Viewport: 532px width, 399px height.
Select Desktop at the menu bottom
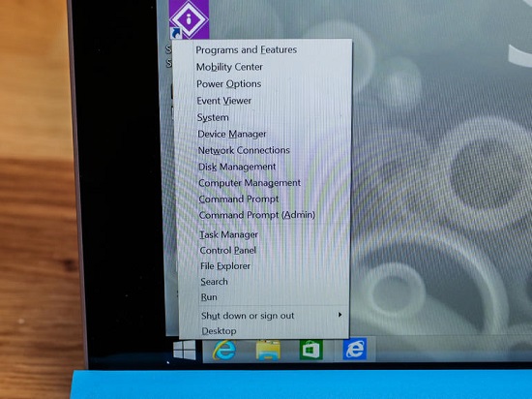(x=219, y=331)
